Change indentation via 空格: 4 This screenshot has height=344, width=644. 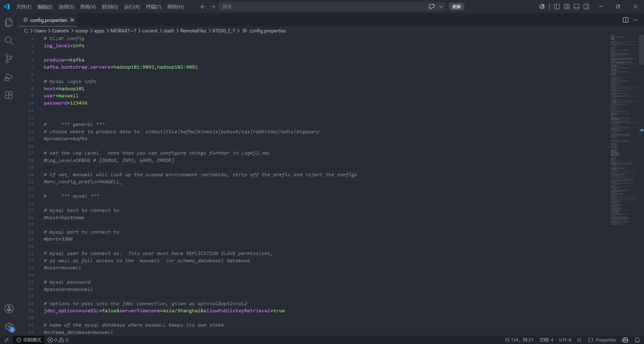click(x=546, y=340)
